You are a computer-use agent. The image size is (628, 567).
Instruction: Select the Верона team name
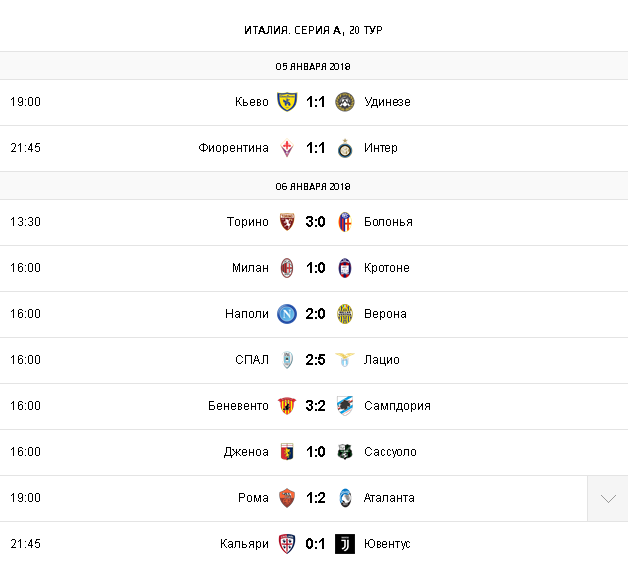point(385,314)
